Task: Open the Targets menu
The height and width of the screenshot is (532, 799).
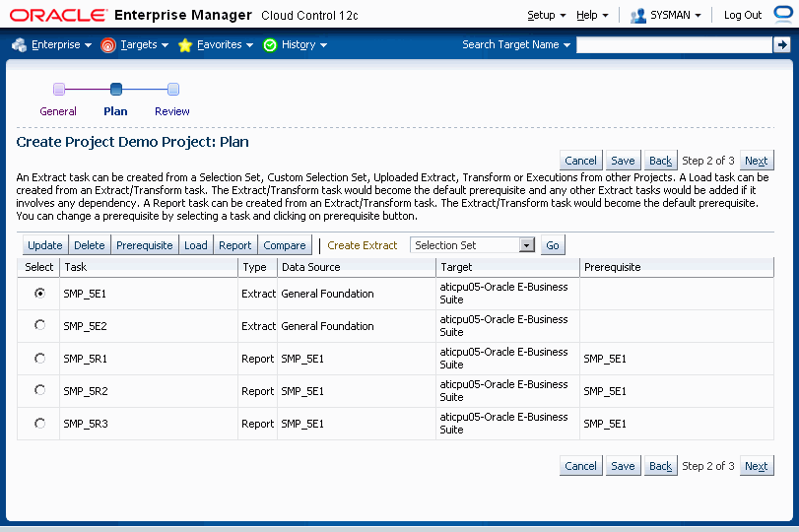Action: coord(144,45)
